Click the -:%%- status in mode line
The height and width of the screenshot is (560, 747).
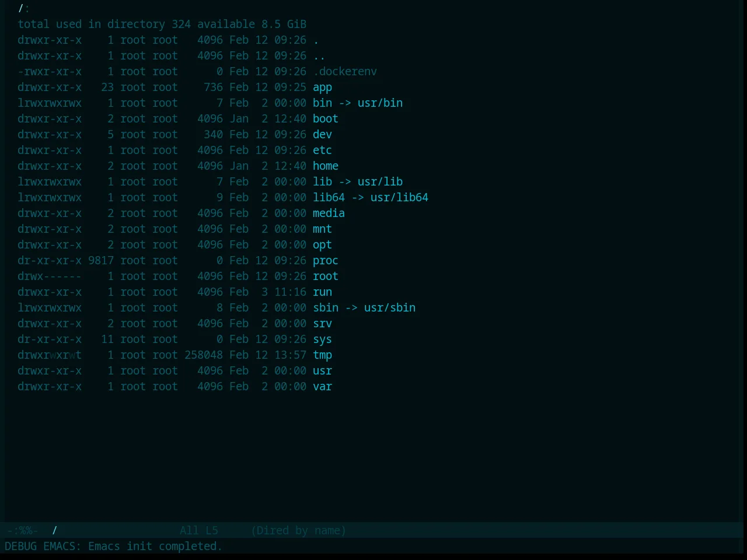coord(23,530)
